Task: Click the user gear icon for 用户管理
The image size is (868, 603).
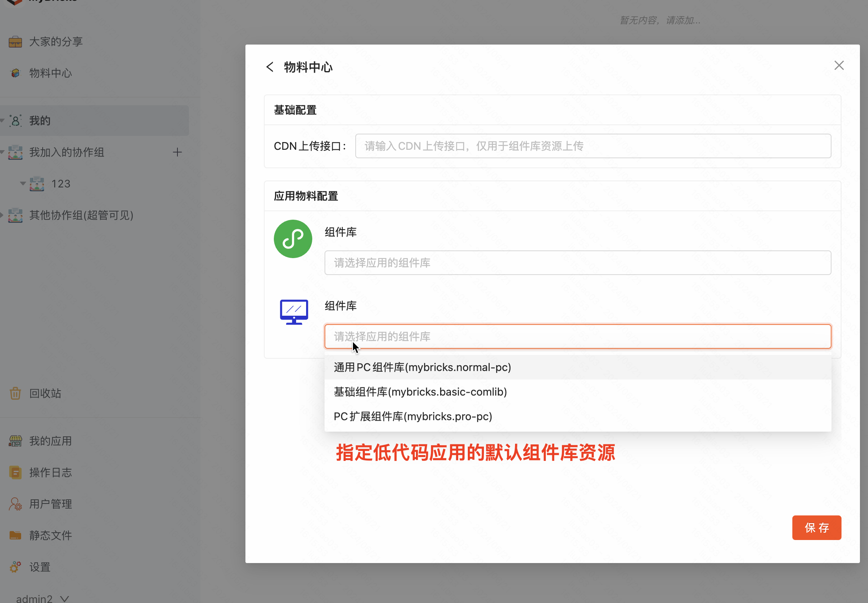Action: [15, 504]
